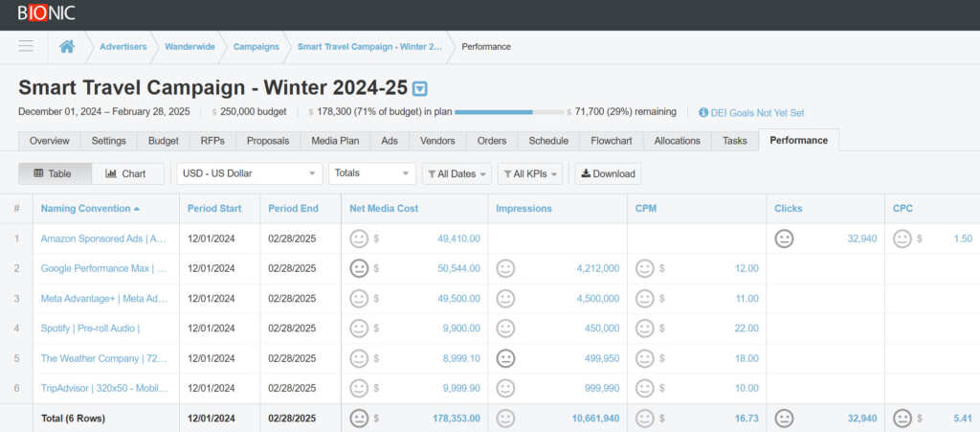Open the hamburger menu icon
The height and width of the screenshot is (432, 980).
click(x=26, y=46)
